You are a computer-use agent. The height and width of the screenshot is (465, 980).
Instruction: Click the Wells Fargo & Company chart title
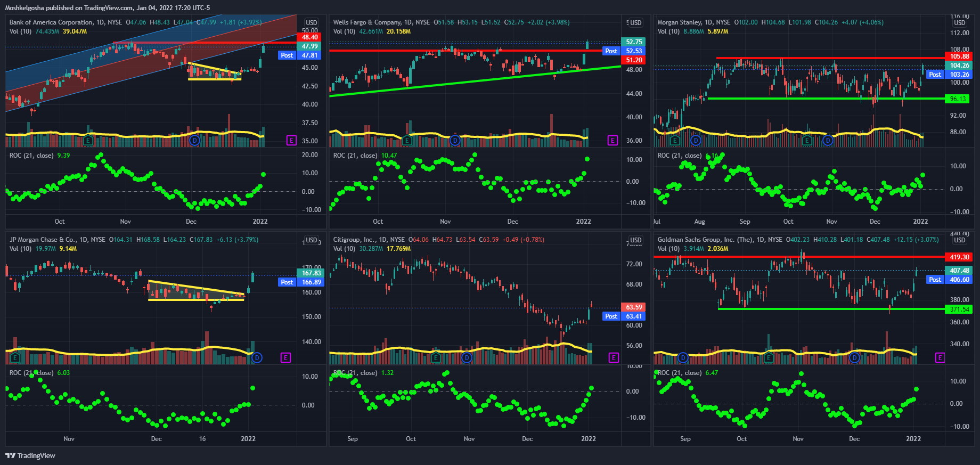367,22
